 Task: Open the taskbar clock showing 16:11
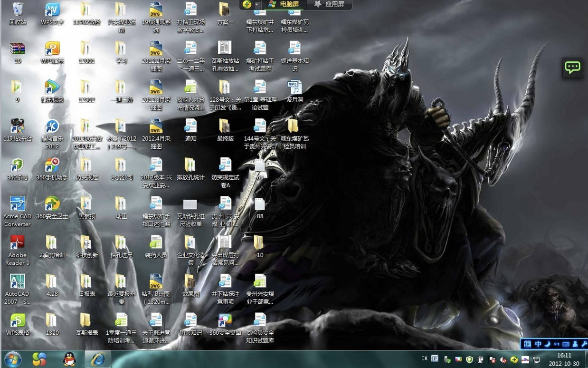coord(564,359)
